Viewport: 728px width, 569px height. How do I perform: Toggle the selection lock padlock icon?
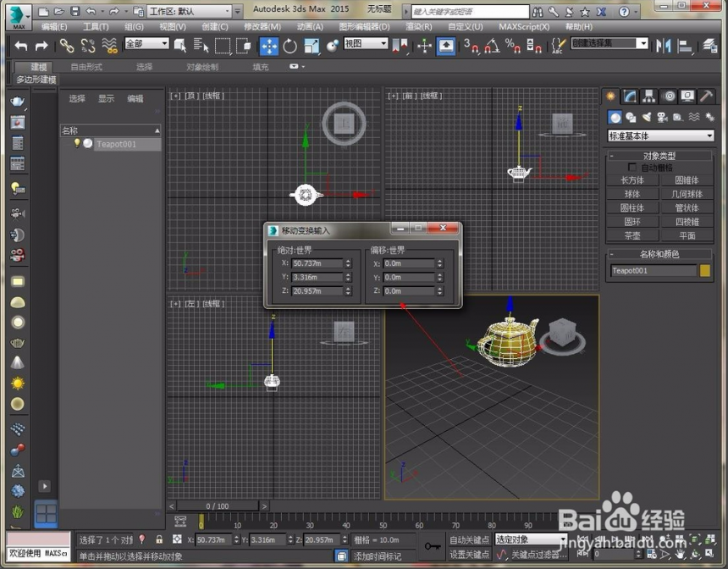coord(159,539)
